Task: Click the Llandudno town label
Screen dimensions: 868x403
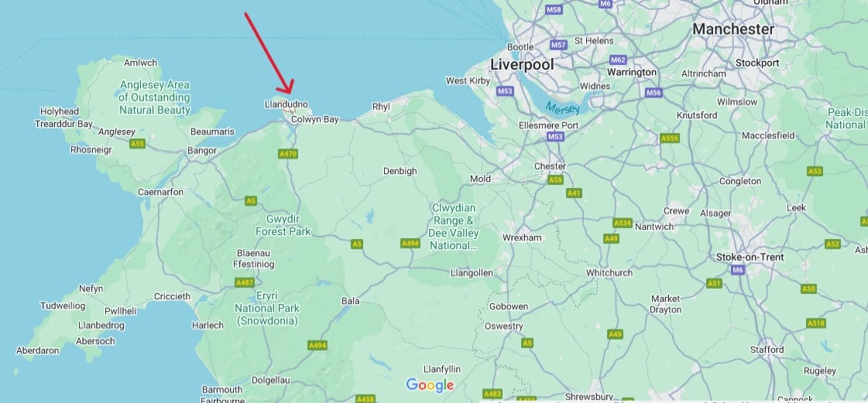Action: 286,104
